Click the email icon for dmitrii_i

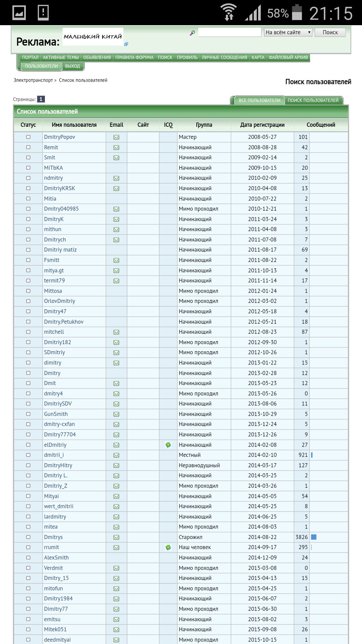(x=116, y=455)
